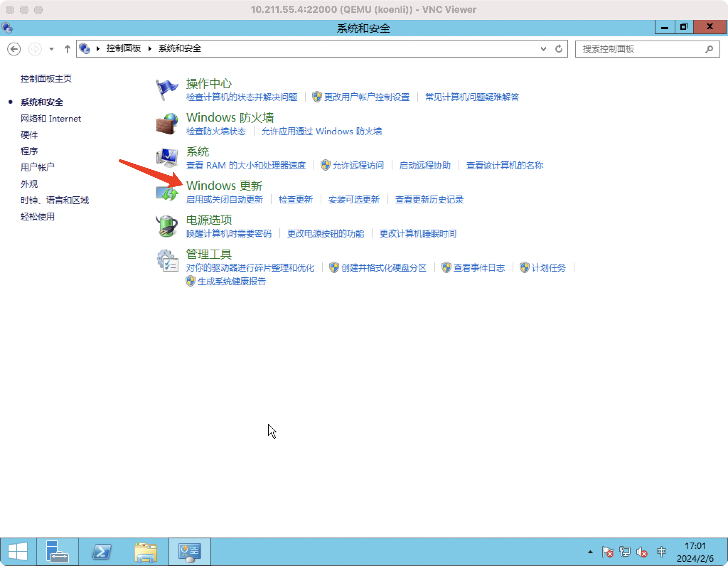Screen dimensions: 728x566
Task: Open the 检查更新 link
Action: click(295, 199)
